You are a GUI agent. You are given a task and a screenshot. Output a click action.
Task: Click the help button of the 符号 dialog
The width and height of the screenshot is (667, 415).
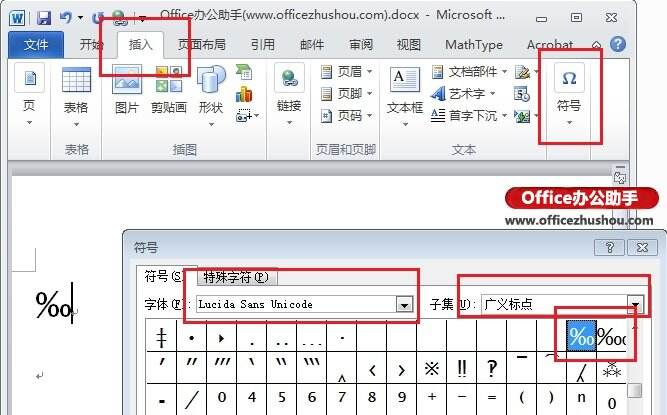pos(609,247)
